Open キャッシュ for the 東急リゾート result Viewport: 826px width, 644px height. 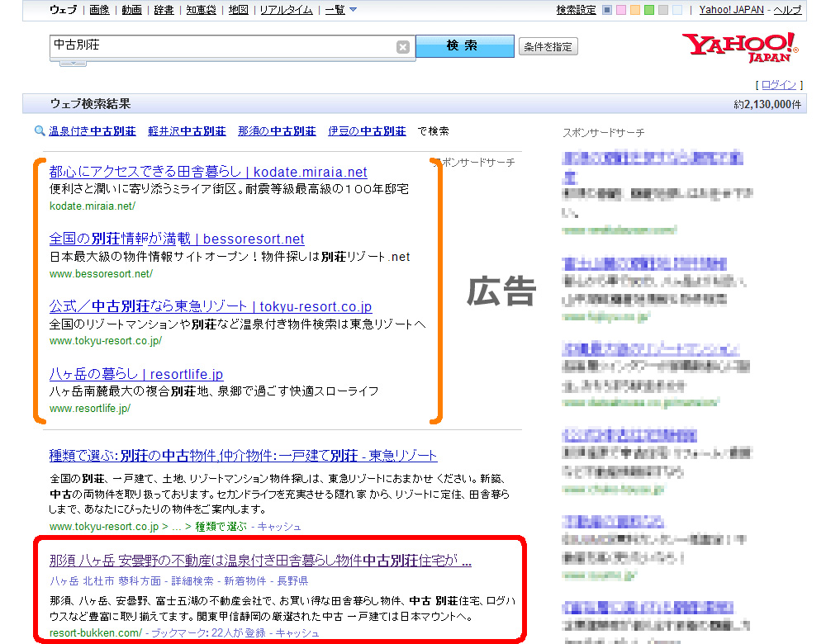tap(279, 526)
